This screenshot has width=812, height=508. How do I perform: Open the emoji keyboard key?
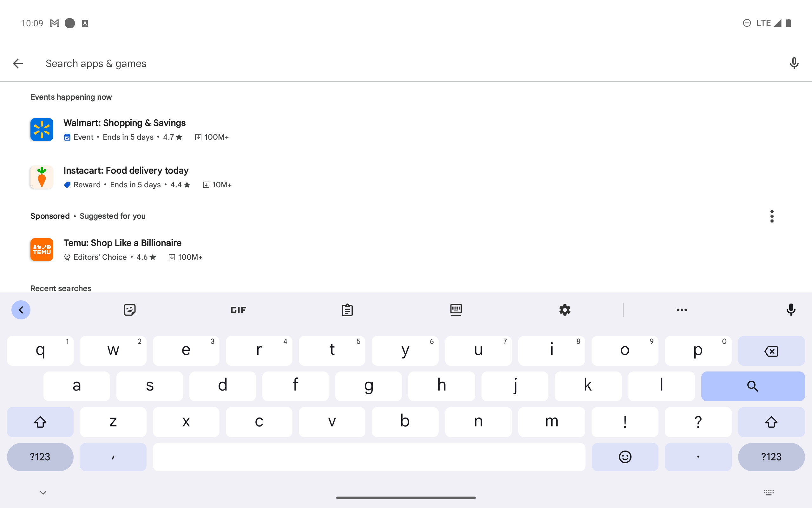click(x=625, y=457)
